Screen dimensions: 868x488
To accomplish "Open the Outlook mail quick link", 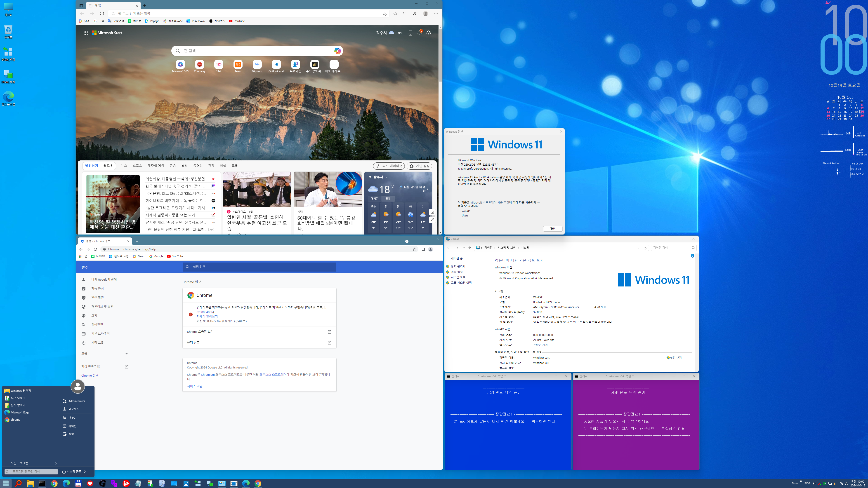I will 276,66.
